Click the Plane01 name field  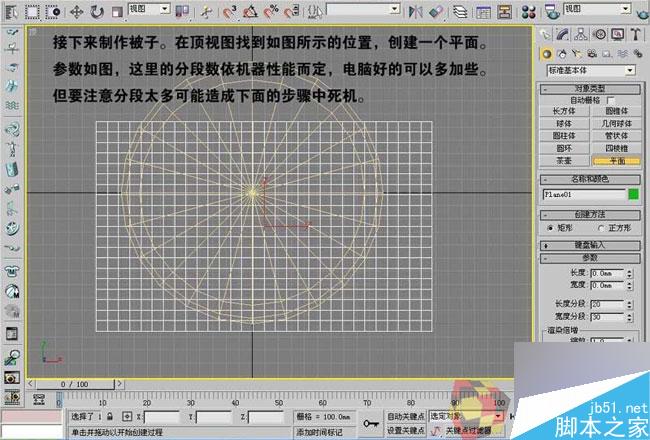click(x=584, y=194)
